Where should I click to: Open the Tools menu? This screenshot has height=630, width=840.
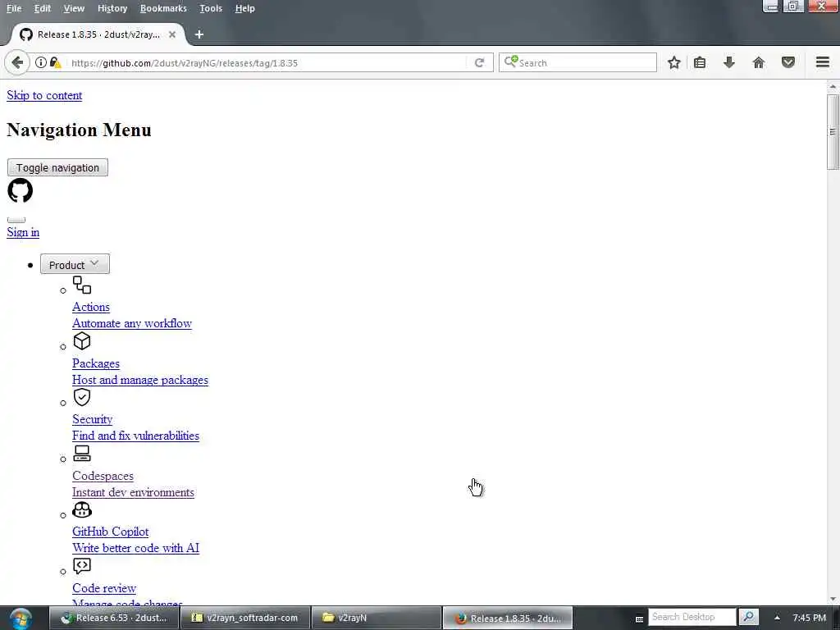coord(211,8)
